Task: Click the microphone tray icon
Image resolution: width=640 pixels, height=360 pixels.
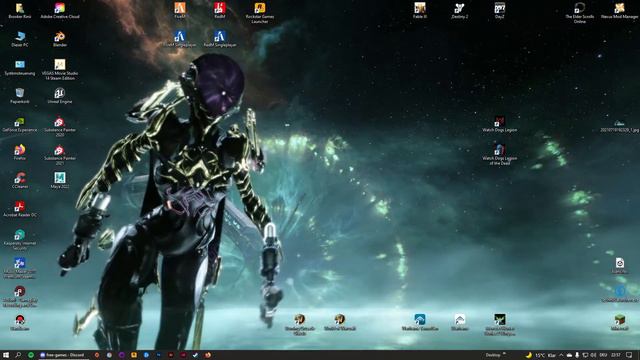Action: (x=577, y=355)
